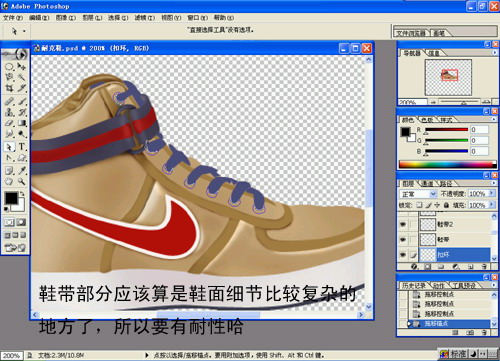Switch to the 路径 paths tab
500x361 pixels.
tap(447, 183)
